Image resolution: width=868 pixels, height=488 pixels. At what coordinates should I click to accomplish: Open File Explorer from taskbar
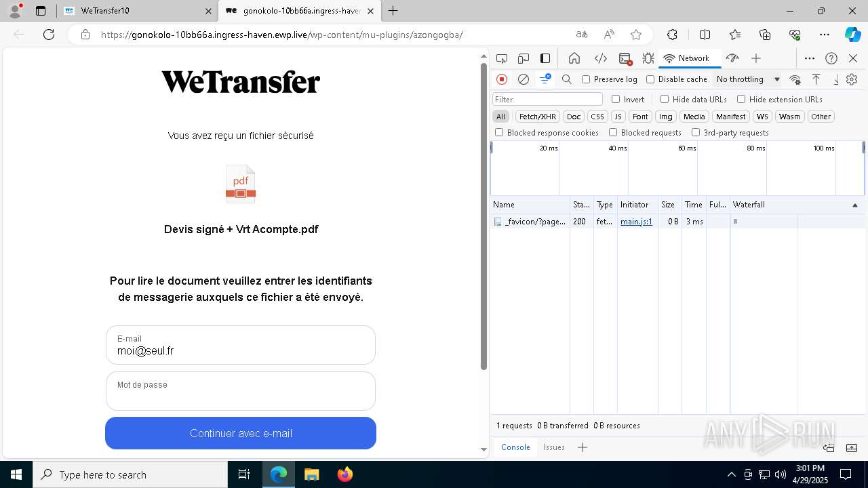point(311,474)
